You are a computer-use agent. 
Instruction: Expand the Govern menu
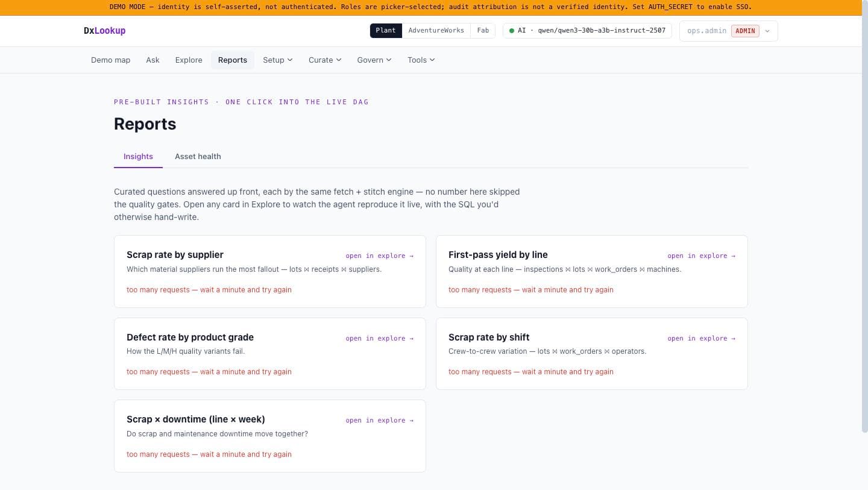point(374,60)
